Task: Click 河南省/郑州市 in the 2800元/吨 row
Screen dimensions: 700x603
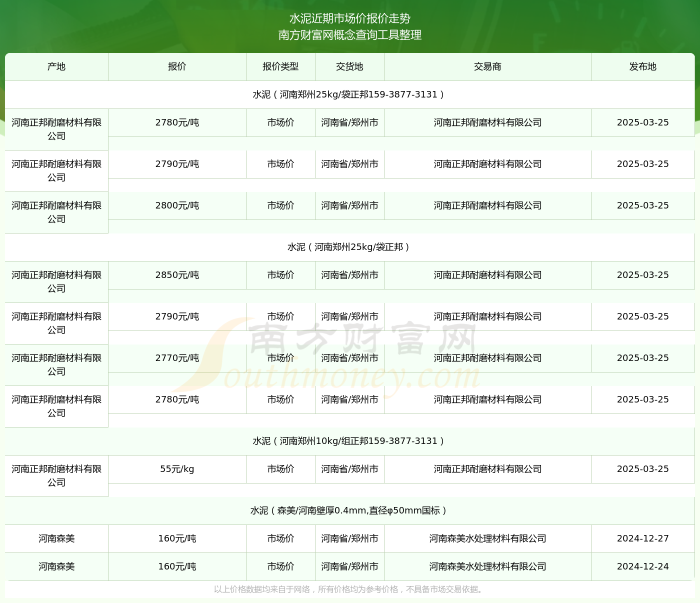Action: pyautogui.click(x=349, y=205)
